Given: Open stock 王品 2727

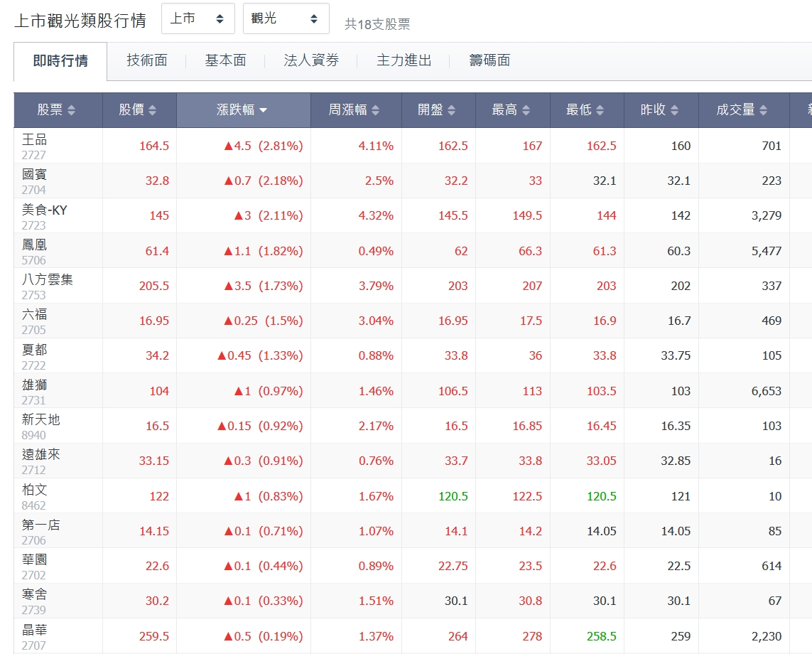Looking at the screenshot, I should click(x=34, y=146).
